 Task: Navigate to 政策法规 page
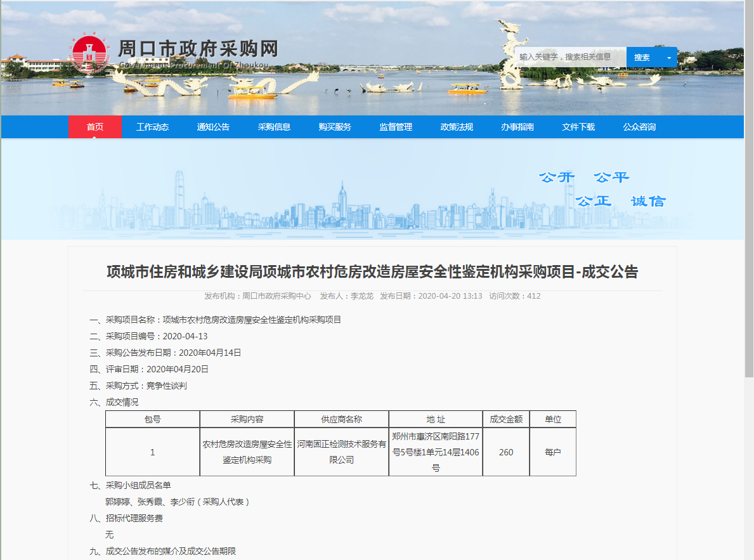pyautogui.click(x=457, y=127)
